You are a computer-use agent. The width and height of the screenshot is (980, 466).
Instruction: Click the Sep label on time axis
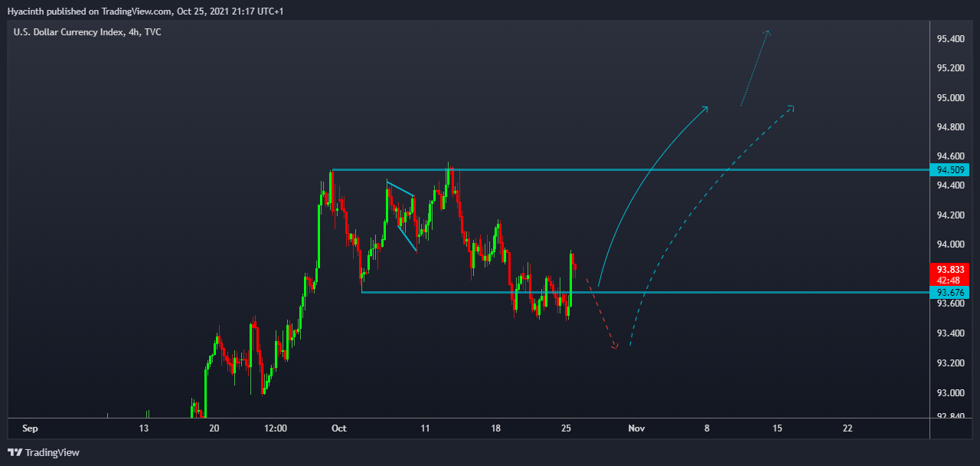tap(30, 428)
